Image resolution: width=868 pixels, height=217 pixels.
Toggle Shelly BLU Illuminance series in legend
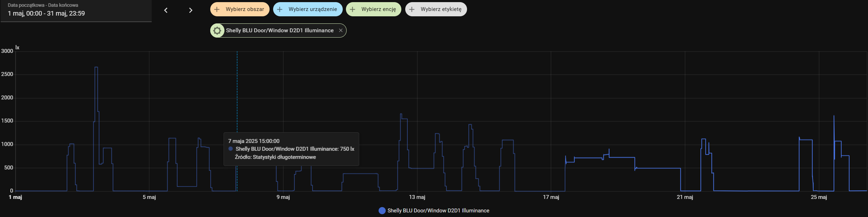[434, 211]
